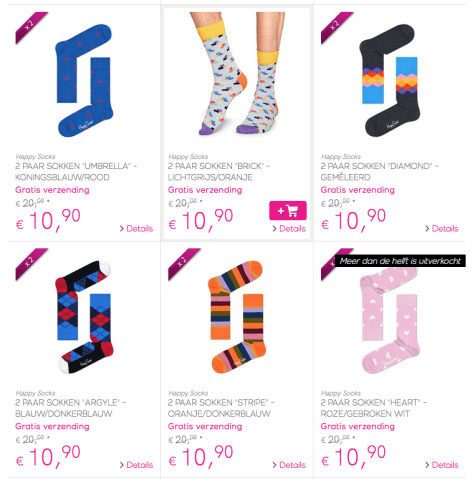Open details for Argyle socks
Screen dimensions: 475x481
[136, 465]
